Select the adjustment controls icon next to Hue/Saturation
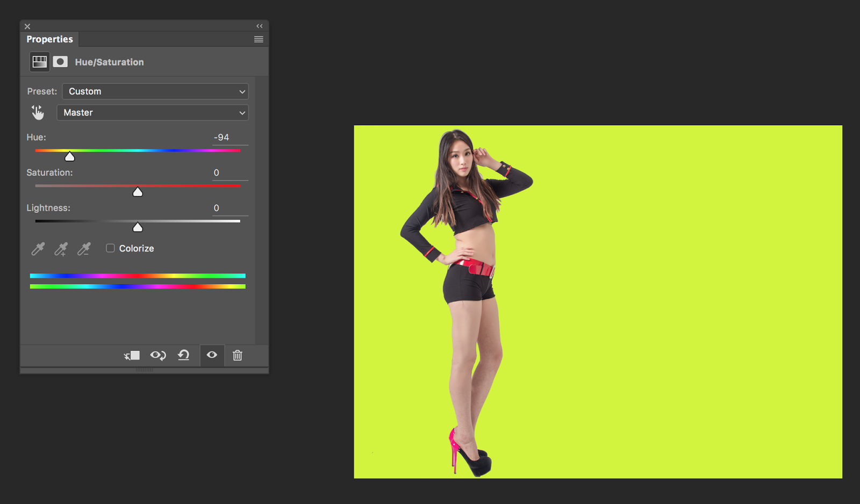The image size is (860, 504). [38, 61]
